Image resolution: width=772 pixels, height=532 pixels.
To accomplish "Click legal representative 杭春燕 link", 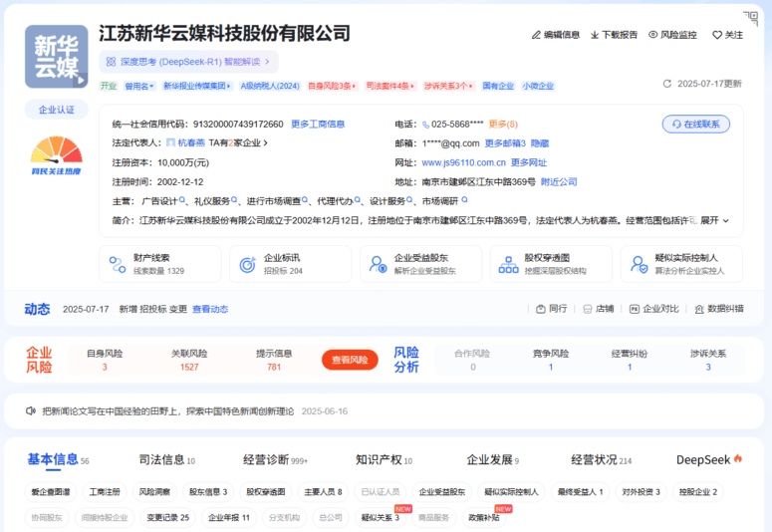I will (191, 142).
